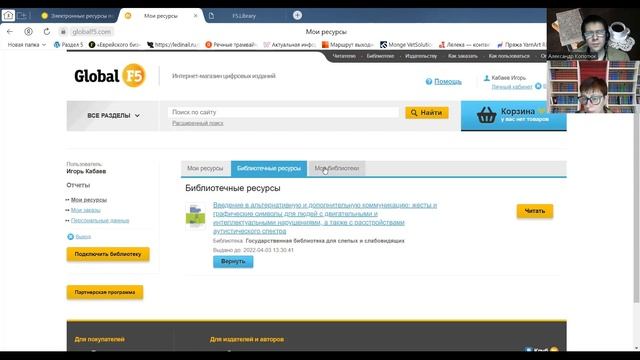Open the 'Лелека — конта' bookmark
This screenshot has width=640, height=360.
coord(464,44)
